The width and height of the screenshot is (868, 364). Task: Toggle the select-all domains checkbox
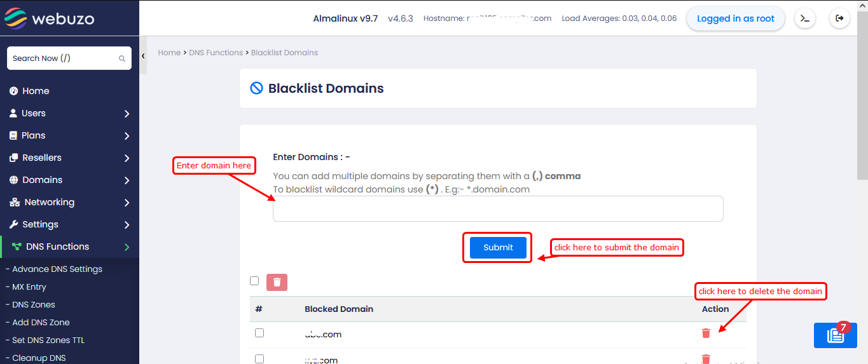coord(254,281)
